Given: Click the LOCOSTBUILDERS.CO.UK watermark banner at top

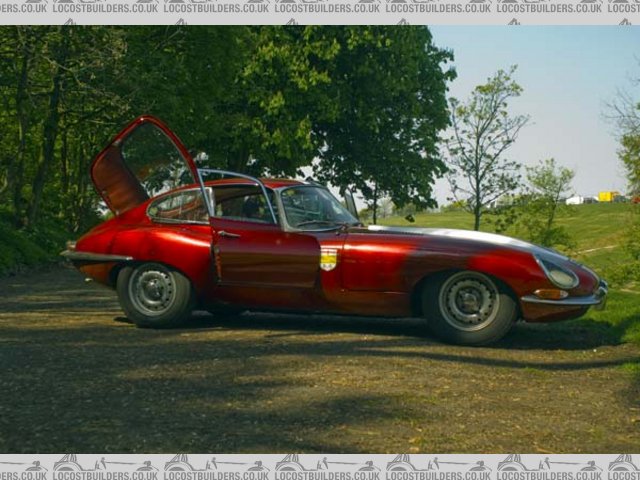Looking at the screenshot, I should click(x=320, y=8).
